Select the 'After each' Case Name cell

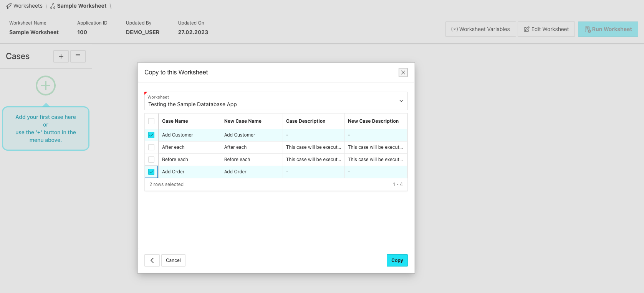190,147
